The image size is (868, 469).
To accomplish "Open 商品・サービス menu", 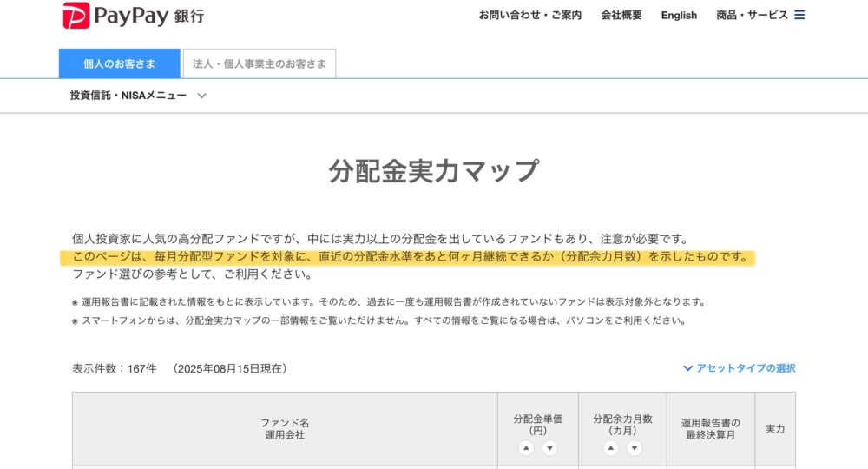I will pos(752,15).
